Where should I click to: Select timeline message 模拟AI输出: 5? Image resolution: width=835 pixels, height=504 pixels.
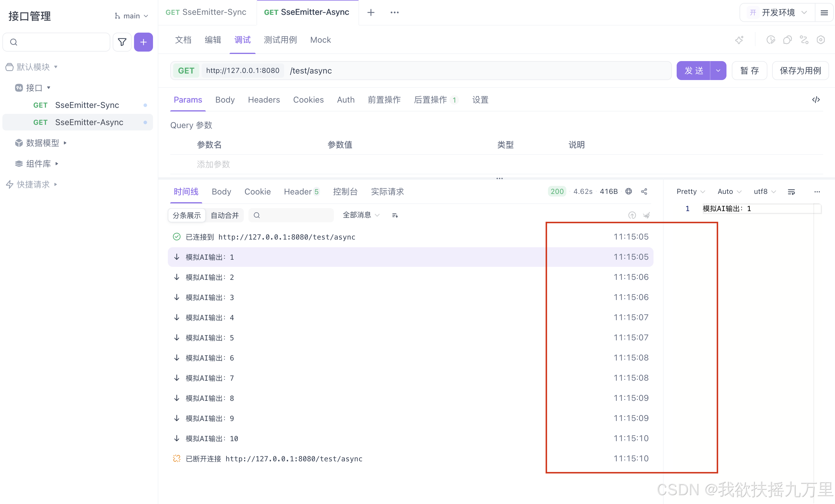click(x=410, y=337)
